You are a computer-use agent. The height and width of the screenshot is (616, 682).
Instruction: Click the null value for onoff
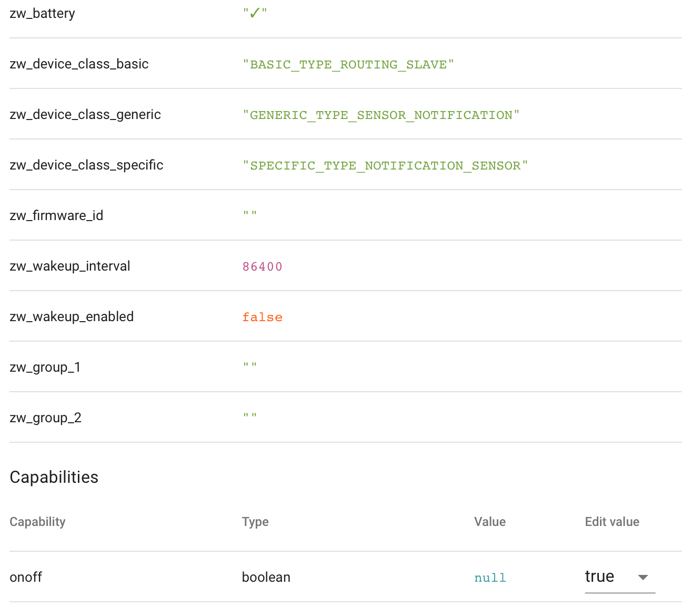point(490,578)
